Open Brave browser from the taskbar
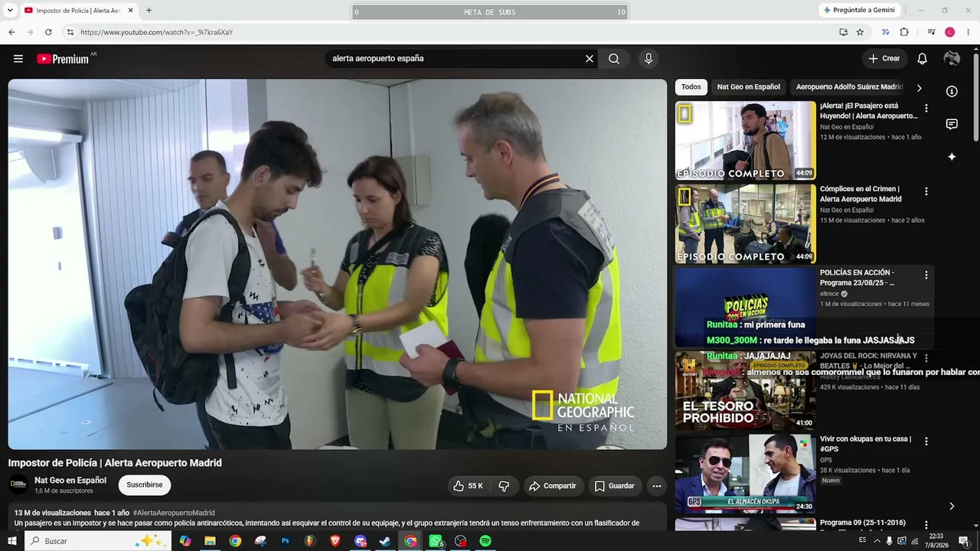This screenshot has height=551, width=980. 335,541
